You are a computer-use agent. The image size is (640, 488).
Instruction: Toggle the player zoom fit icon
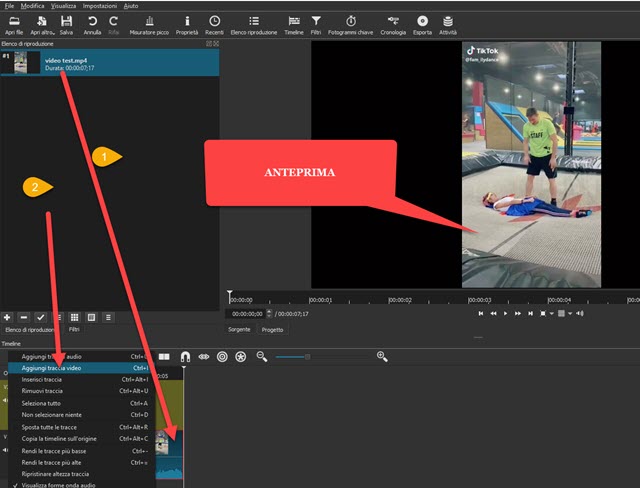click(543, 313)
